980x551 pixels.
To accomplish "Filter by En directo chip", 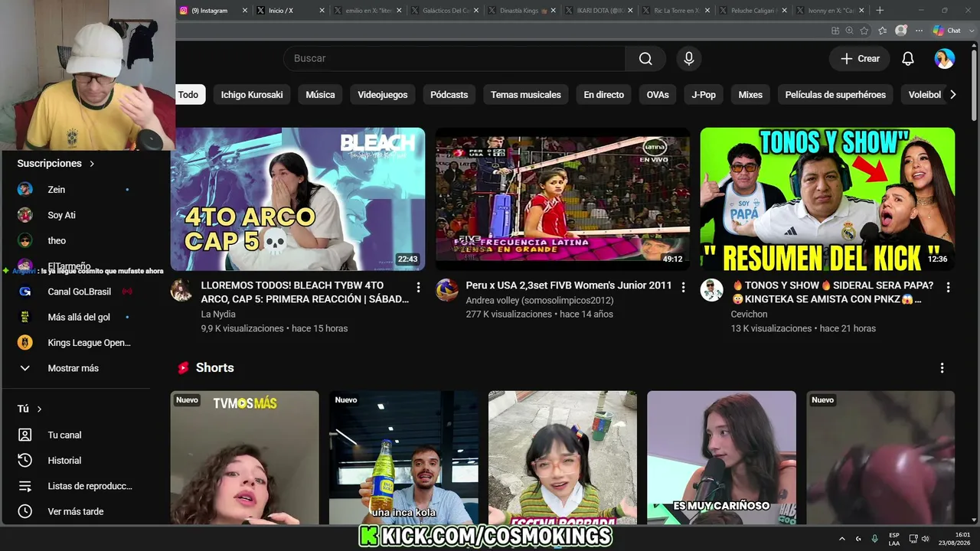I will [x=603, y=95].
